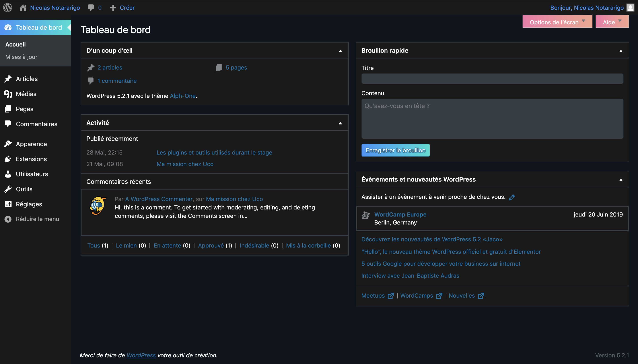Image resolution: width=638 pixels, height=364 pixels.
Task: Open Mises à jour in sidebar
Action: (21, 57)
